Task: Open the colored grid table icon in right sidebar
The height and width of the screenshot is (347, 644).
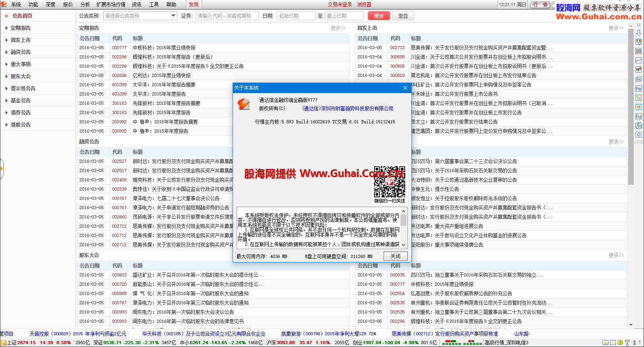Action: 639,51
